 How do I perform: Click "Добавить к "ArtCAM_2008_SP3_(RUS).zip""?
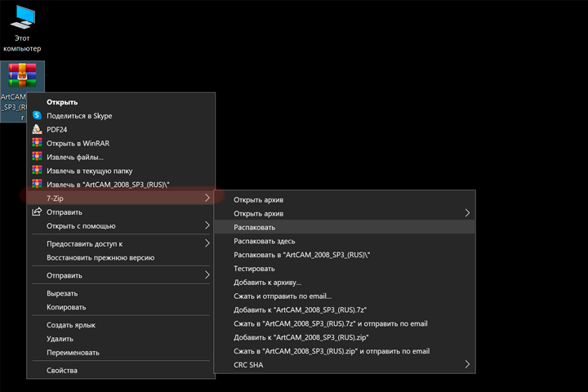click(x=301, y=337)
